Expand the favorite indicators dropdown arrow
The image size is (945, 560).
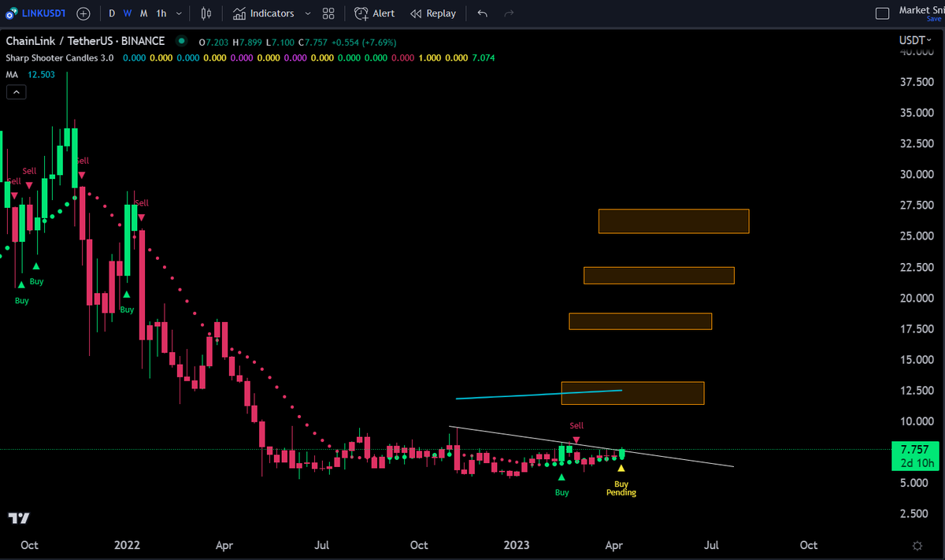coord(307,13)
